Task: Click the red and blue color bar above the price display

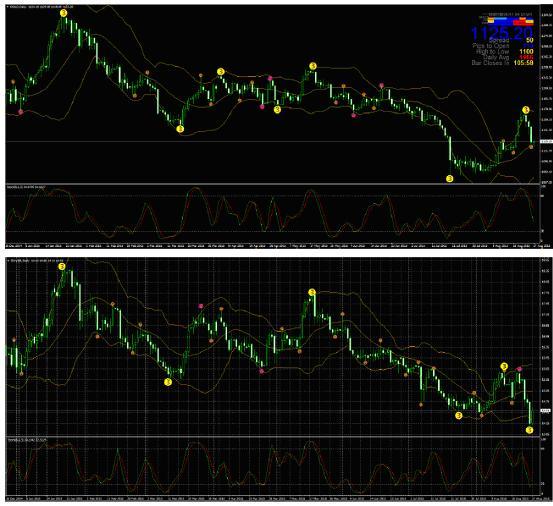Action: pos(506,20)
